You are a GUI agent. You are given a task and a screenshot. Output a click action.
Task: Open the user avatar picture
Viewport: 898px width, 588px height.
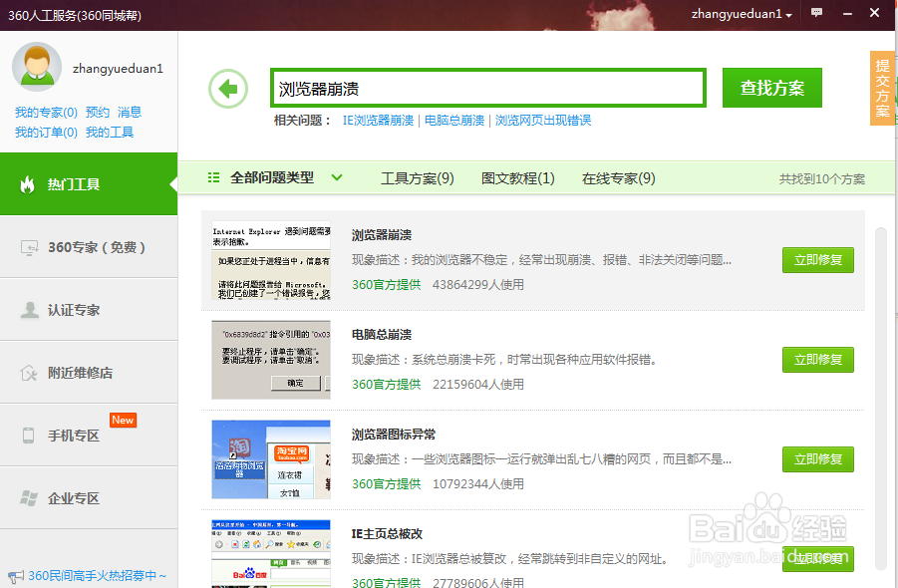pos(37,67)
